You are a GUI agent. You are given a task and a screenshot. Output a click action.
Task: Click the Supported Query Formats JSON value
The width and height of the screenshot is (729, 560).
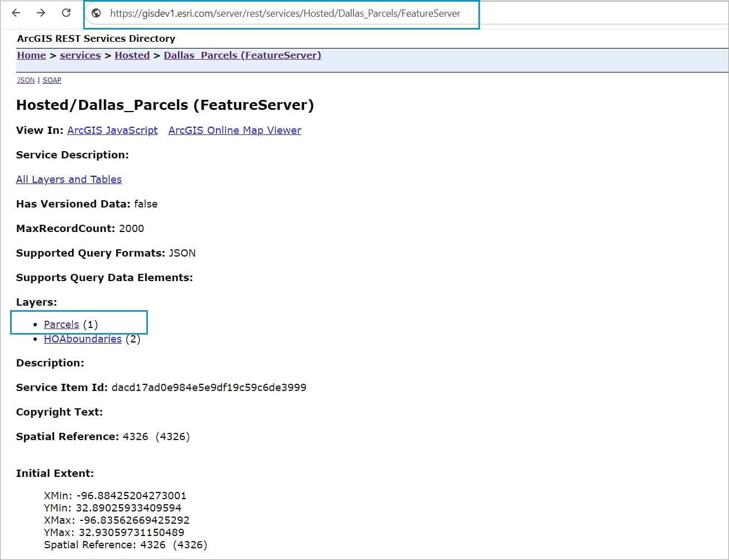point(182,253)
